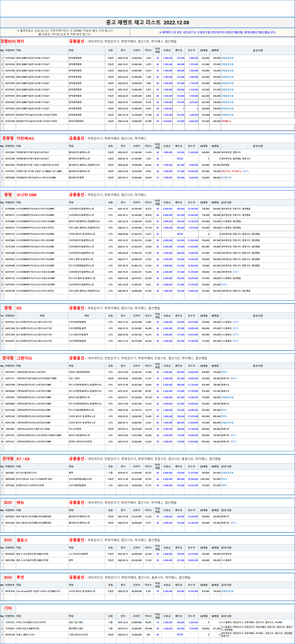Viewport: 295px width, 644px height.
Task: Click the 그랜저IG section heading
Action: pos(24,358)
